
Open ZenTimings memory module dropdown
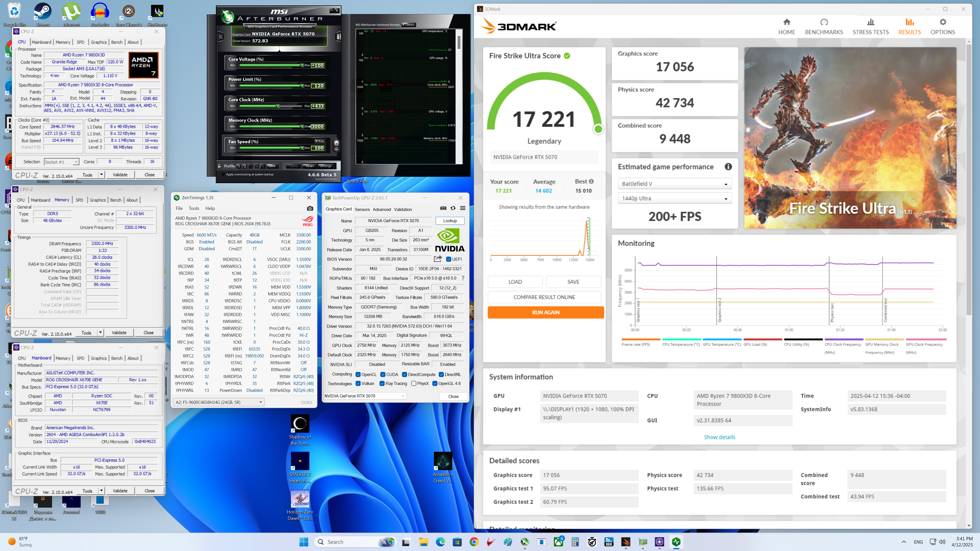pos(218,402)
